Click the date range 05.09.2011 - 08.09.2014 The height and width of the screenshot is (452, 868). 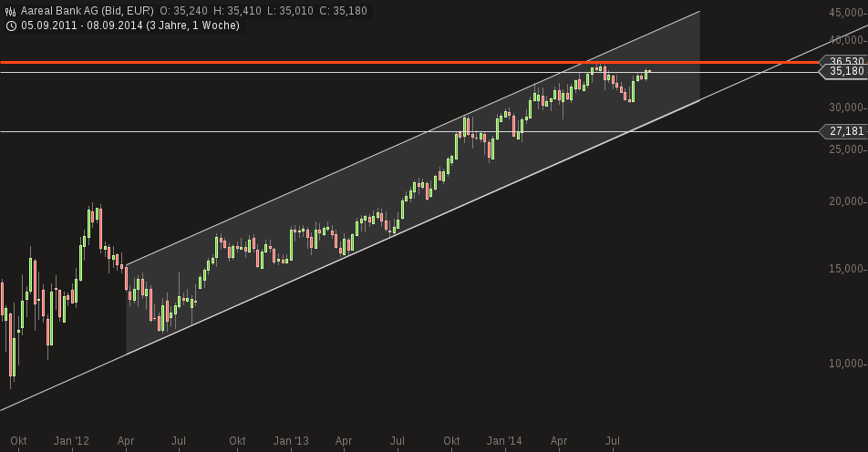tap(82, 26)
